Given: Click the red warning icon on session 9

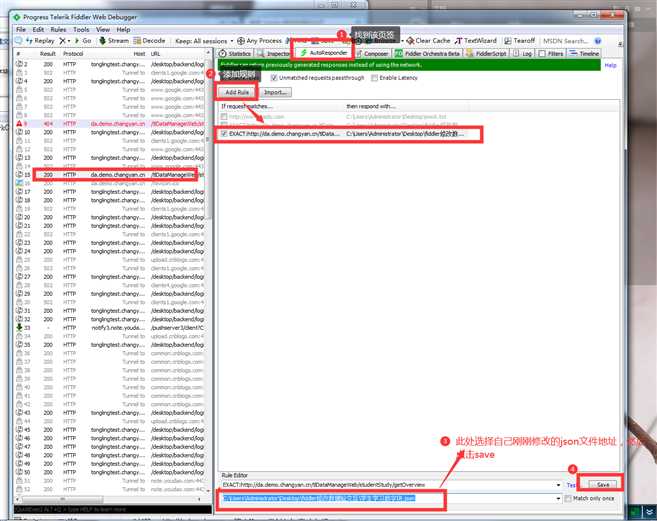Looking at the screenshot, I should pyautogui.click(x=19, y=124).
